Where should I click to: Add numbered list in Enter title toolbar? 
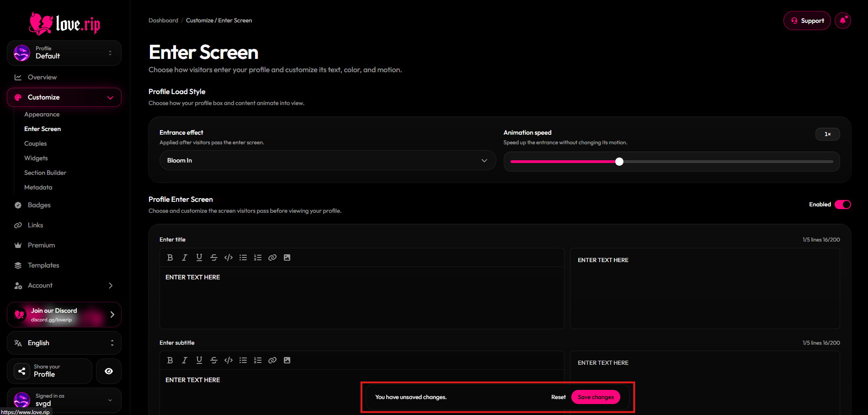(x=258, y=257)
